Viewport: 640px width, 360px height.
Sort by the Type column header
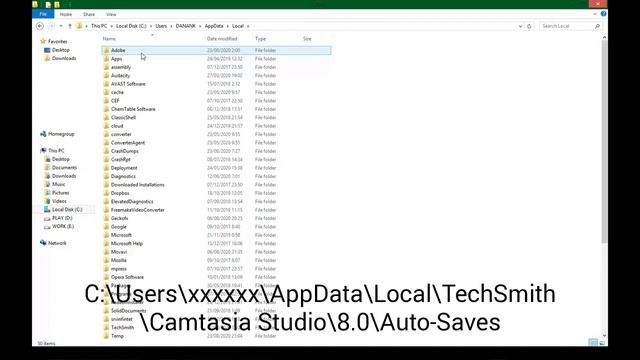[x=260, y=39]
